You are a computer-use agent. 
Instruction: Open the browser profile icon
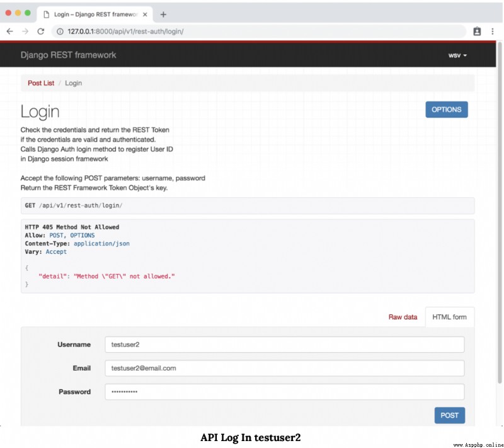tap(477, 32)
